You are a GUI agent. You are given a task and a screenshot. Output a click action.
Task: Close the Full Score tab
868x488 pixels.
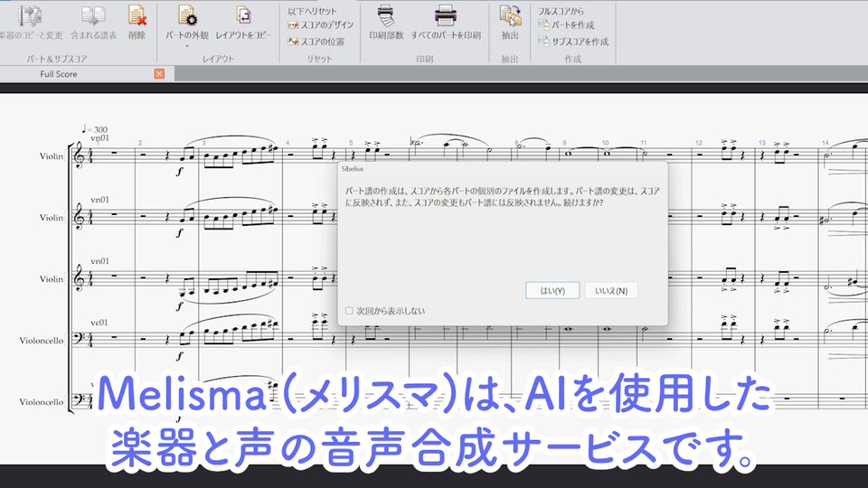(159, 73)
